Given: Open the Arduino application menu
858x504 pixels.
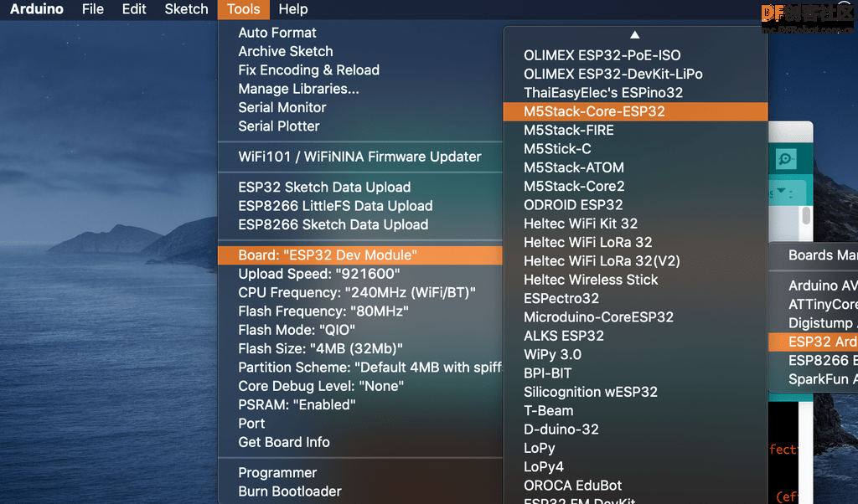Looking at the screenshot, I should (x=37, y=9).
